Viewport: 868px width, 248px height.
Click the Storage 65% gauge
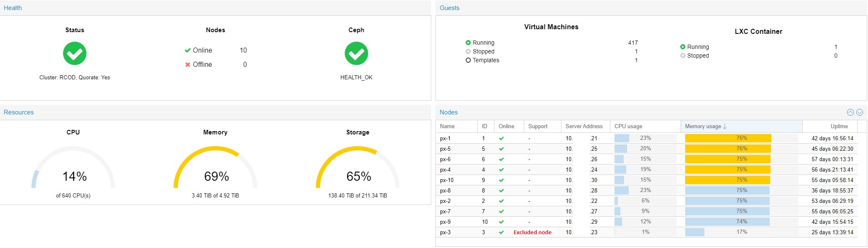pos(358,171)
